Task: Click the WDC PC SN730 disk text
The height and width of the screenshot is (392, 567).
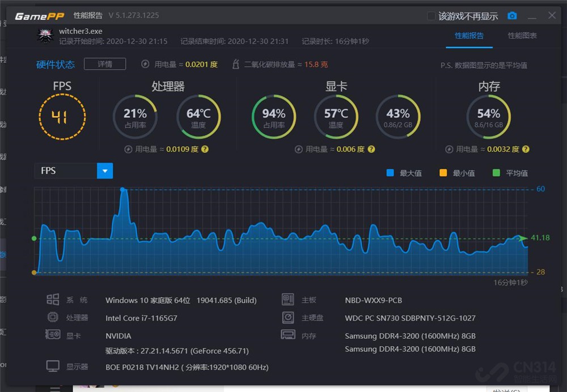Action: [410, 318]
